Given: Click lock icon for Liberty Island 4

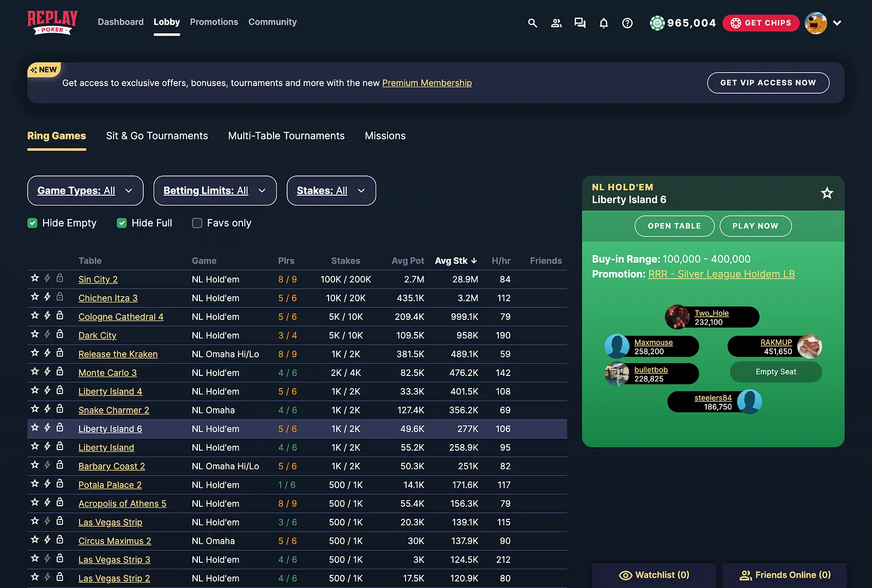Looking at the screenshot, I should point(60,390).
